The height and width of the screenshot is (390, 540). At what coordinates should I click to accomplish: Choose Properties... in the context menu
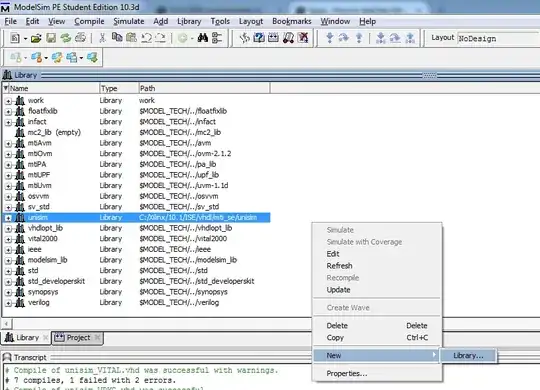(x=377, y=373)
